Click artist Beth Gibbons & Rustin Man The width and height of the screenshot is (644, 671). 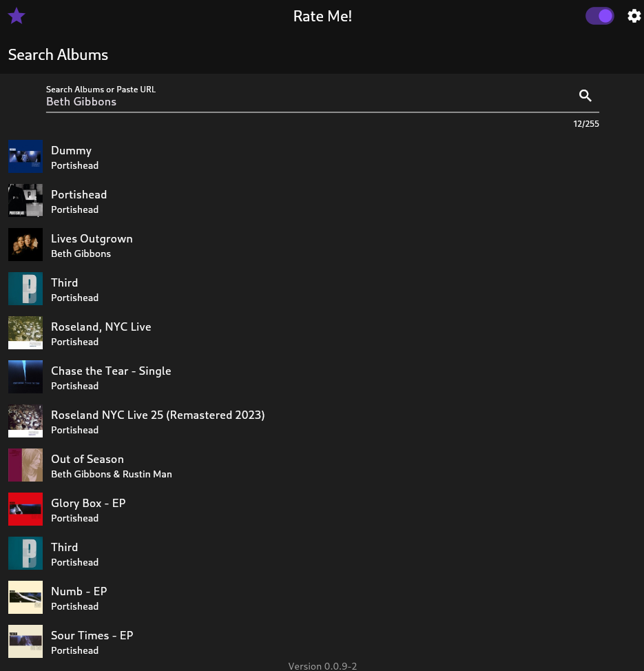pyautogui.click(x=112, y=474)
